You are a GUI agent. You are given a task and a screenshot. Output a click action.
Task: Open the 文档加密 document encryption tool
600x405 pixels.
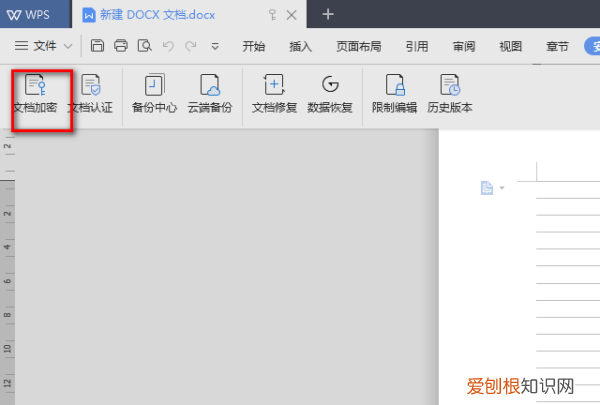pos(35,94)
